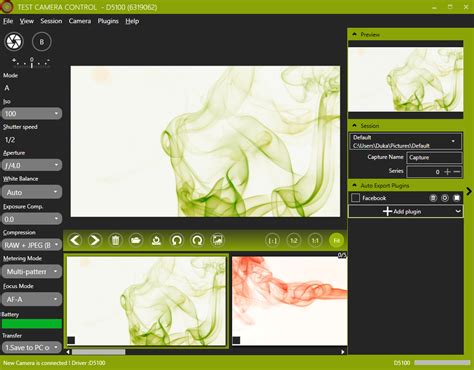Open the Exposure Comp. 0.0 dropdown
This screenshot has height=370, width=474.
[32, 219]
